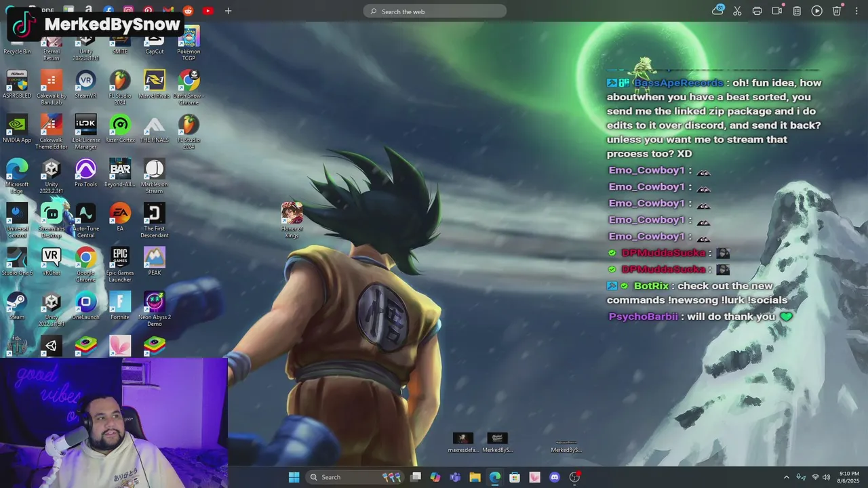The height and width of the screenshot is (488, 868).
Task: Launch iLok License Manager shortcut
Action: [86, 131]
